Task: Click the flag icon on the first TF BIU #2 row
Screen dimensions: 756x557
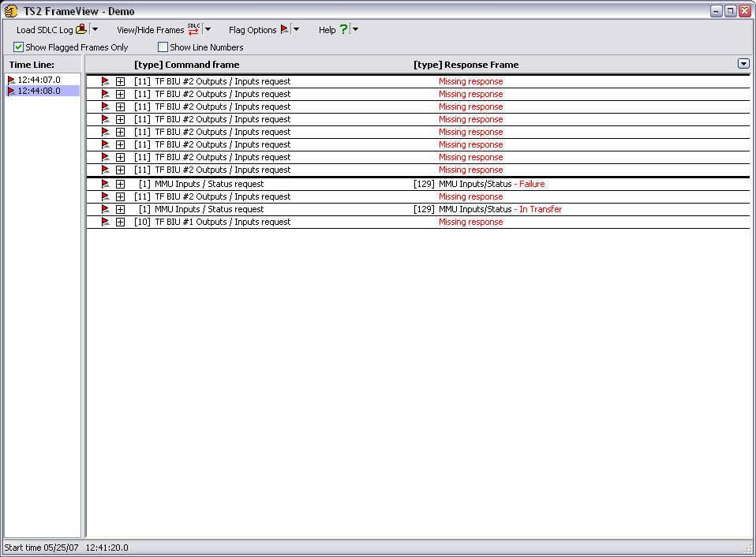Action: point(105,81)
